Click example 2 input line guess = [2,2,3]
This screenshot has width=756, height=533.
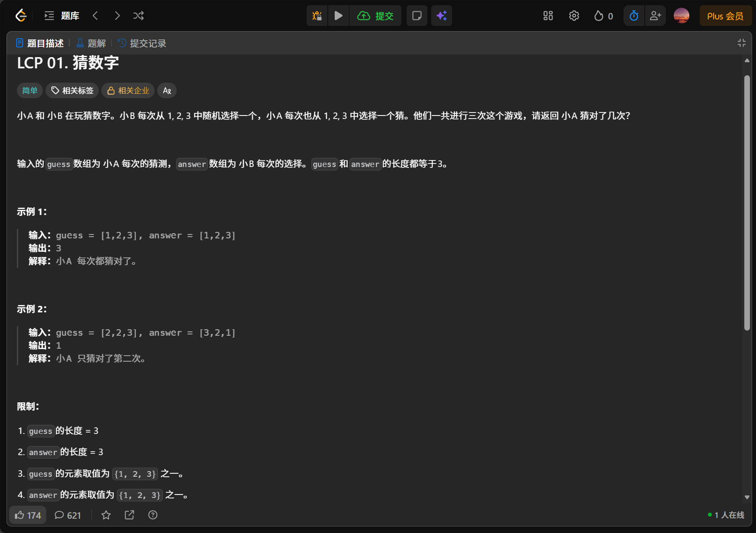click(132, 333)
